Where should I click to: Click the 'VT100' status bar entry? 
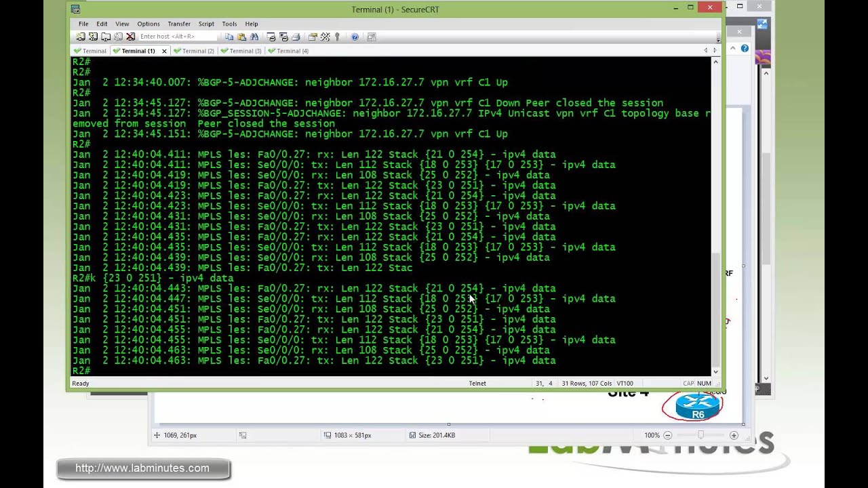coord(625,384)
